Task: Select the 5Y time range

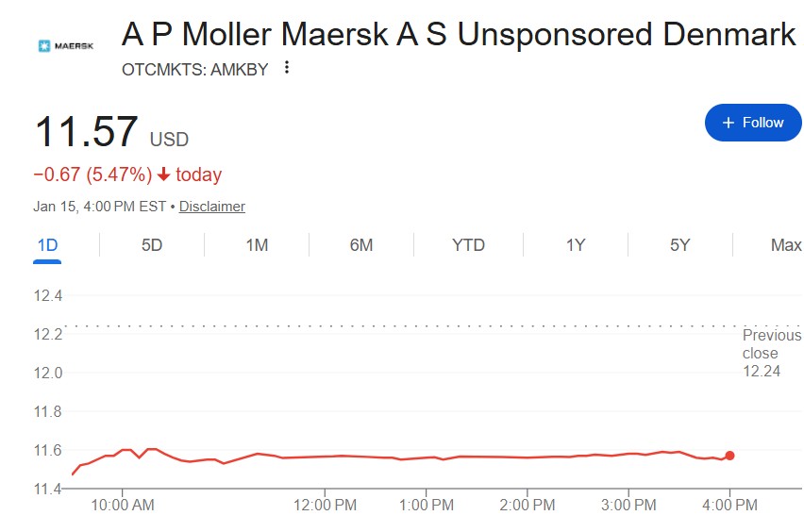Action: pos(680,245)
